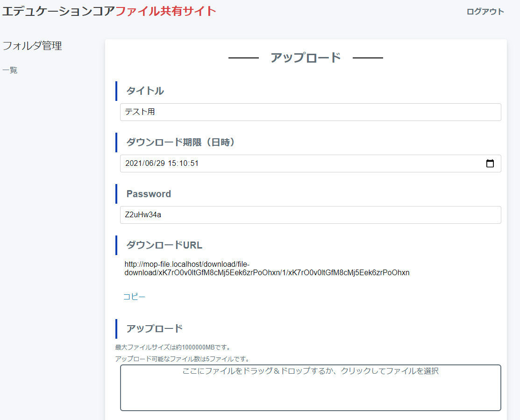
Task: Select the day 29 in the deadline field
Action: 160,164
